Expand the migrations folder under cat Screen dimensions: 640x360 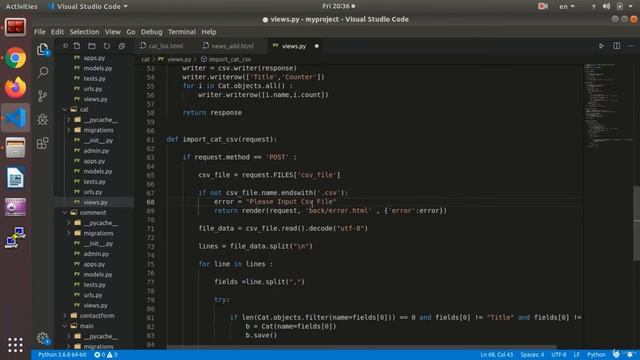[69, 130]
